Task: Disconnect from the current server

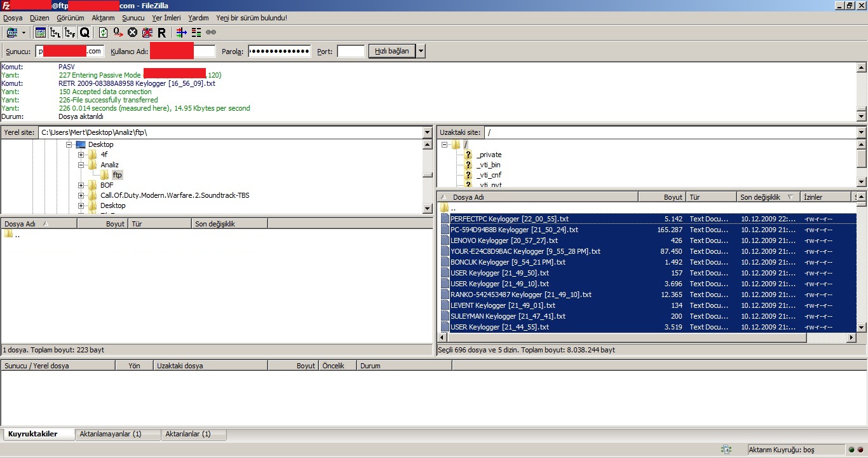Action: pos(147,32)
